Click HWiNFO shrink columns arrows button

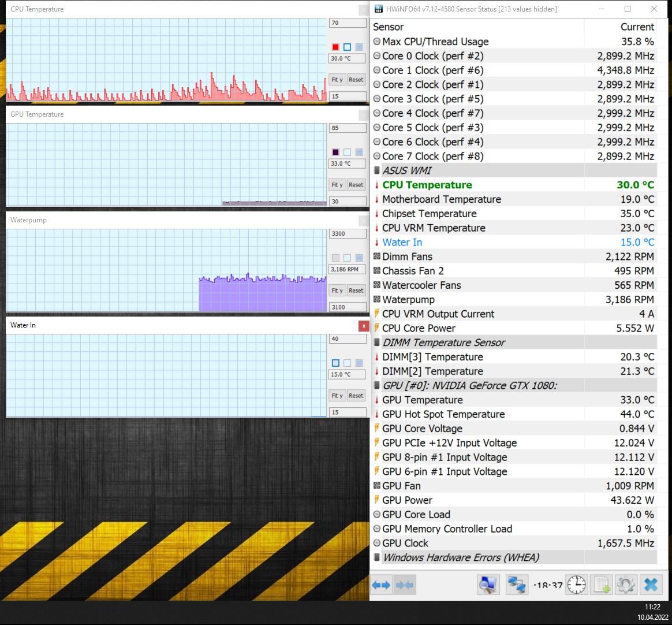pos(405,585)
